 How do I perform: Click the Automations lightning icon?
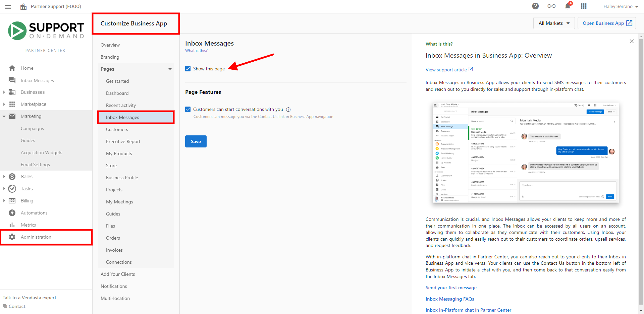(x=12, y=213)
